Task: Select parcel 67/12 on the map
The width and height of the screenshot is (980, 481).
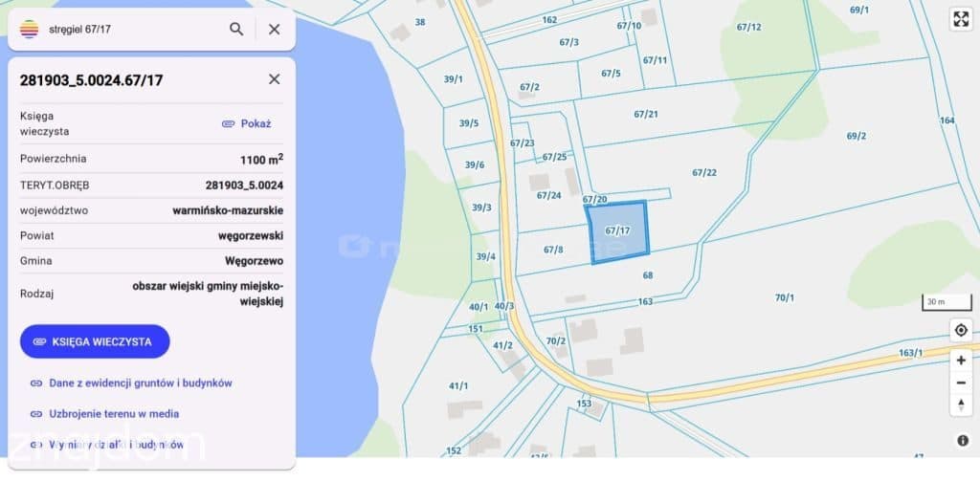Action: pos(748,27)
